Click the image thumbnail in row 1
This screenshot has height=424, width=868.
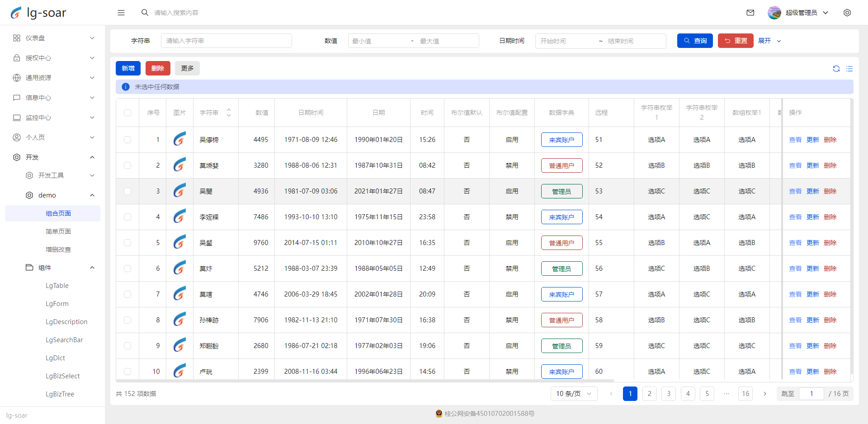point(179,140)
